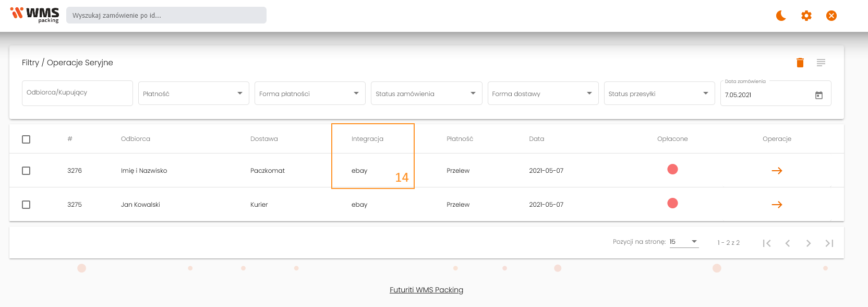
Task: Click the trash icon to clear filters
Action: [x=800, y=63]
